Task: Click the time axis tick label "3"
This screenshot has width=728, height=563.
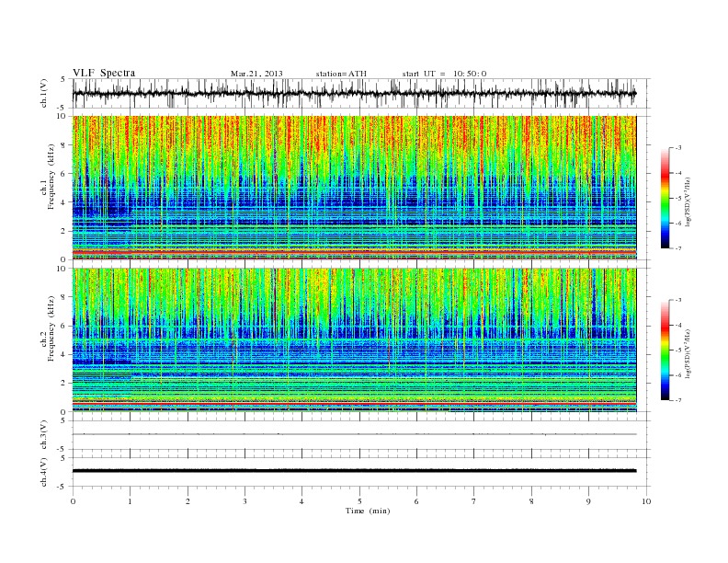Action: [245, 501]
